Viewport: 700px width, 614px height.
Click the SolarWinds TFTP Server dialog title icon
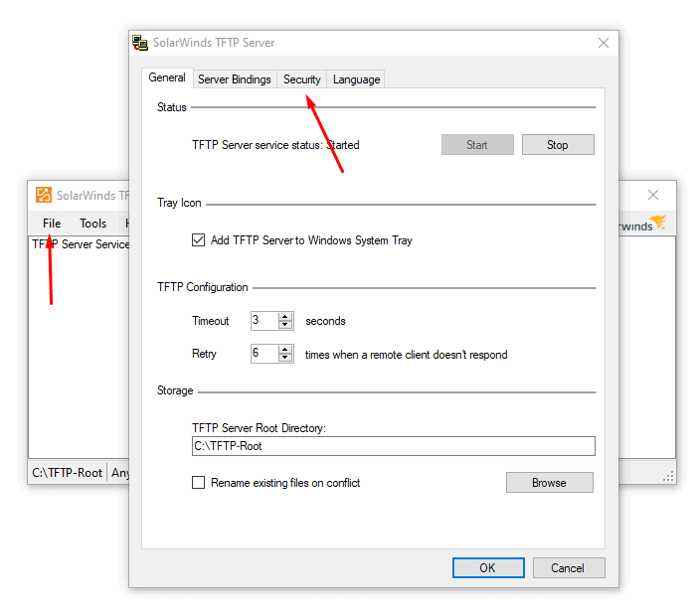[140, 43]
